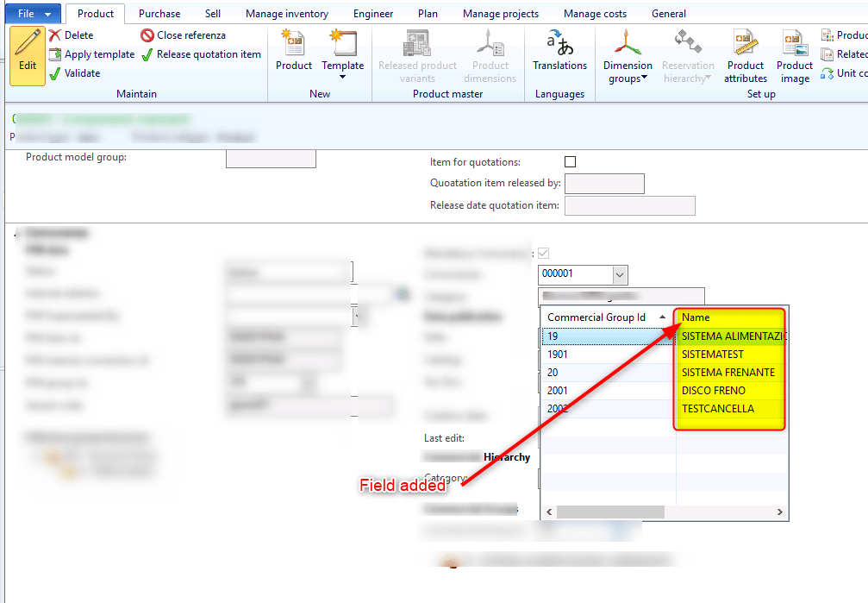
Task: Select the SISTEMA FRENANTE row
Action: [x=727, y=373]
